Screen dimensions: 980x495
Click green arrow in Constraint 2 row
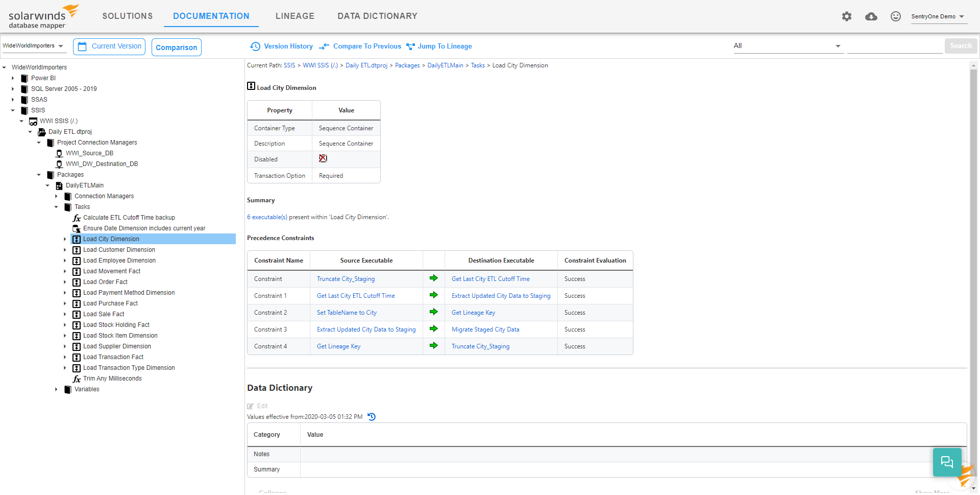pyautogui.click(x=434, y=312)
